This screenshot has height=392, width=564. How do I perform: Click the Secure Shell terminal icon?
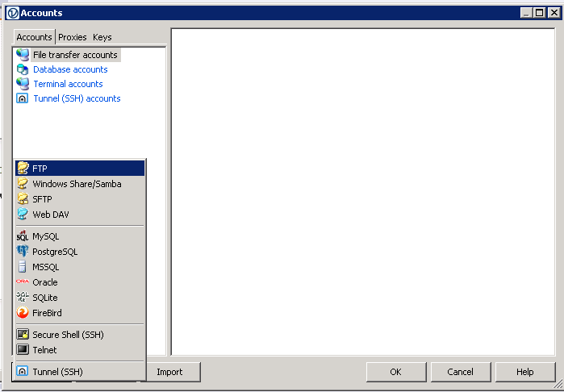point(23,335)
